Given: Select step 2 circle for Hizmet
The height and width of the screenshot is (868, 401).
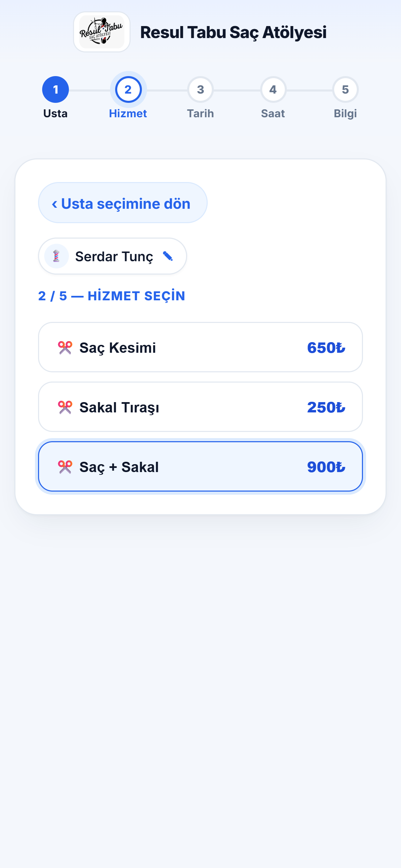Looking at the screenshot, I should 128,89.
